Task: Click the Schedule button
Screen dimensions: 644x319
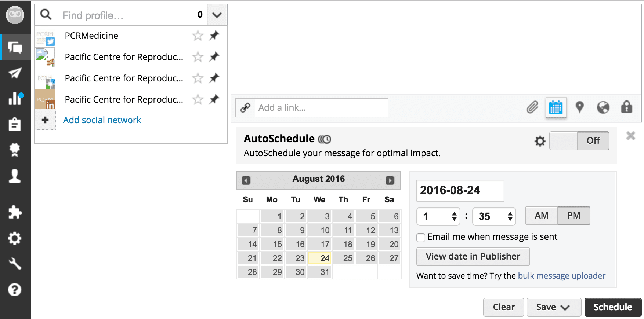Action: pyautogui.click(x=613, y=307)
